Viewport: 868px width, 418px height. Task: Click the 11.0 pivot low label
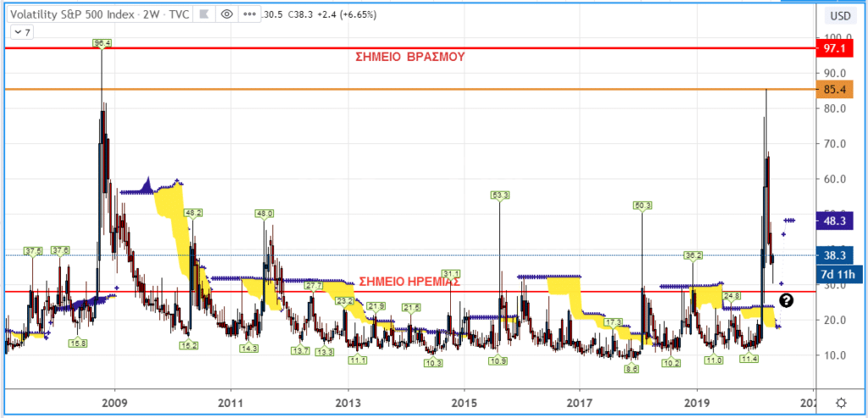pyautogui.click(x=714, y=360)
